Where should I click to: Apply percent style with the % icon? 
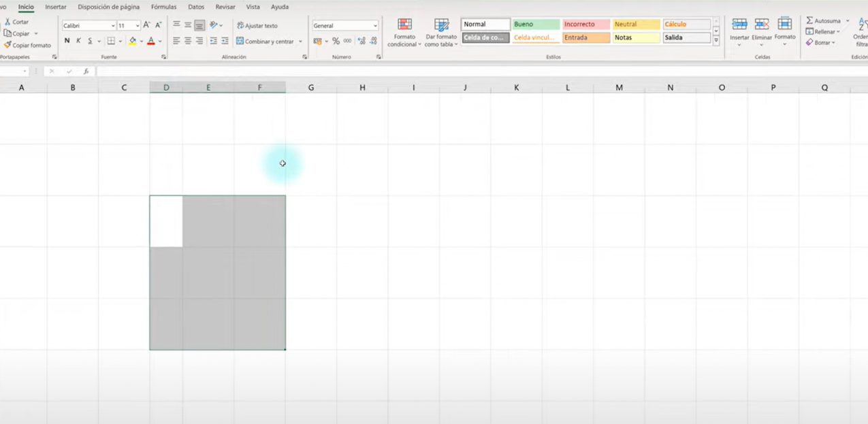(336, 42)
